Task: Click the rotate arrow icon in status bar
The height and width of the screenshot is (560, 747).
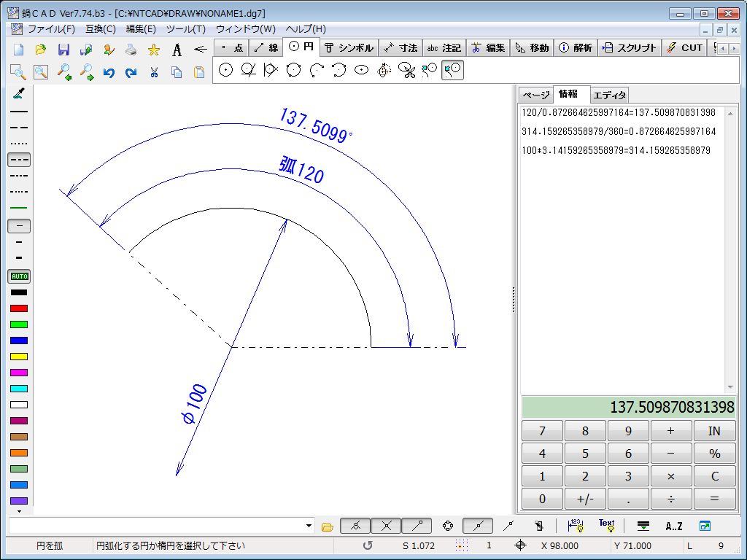Action: pos(368,545)
